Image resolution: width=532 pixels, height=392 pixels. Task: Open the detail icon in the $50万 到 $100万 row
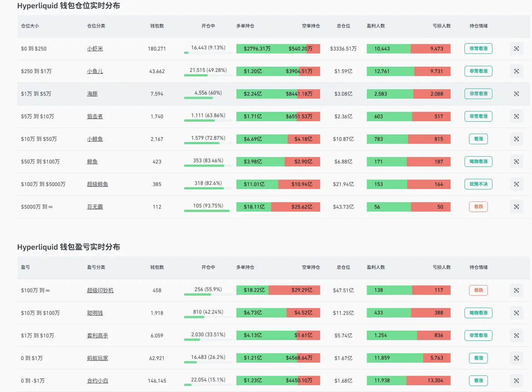tap(517, 162)
